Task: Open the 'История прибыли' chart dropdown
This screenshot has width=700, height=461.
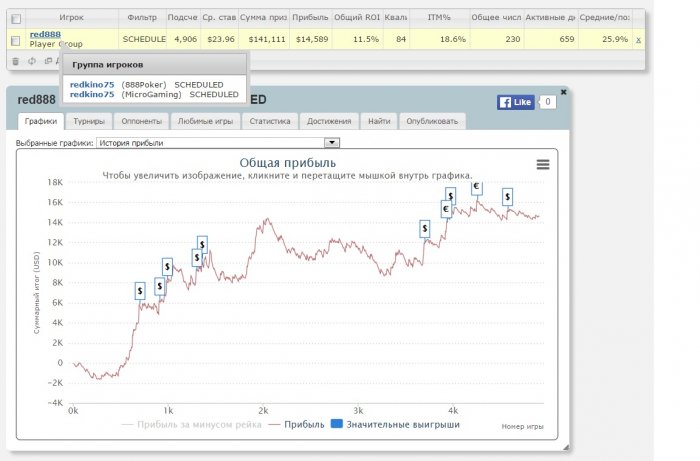Action: pyautogui.click(x=218, y=143)
